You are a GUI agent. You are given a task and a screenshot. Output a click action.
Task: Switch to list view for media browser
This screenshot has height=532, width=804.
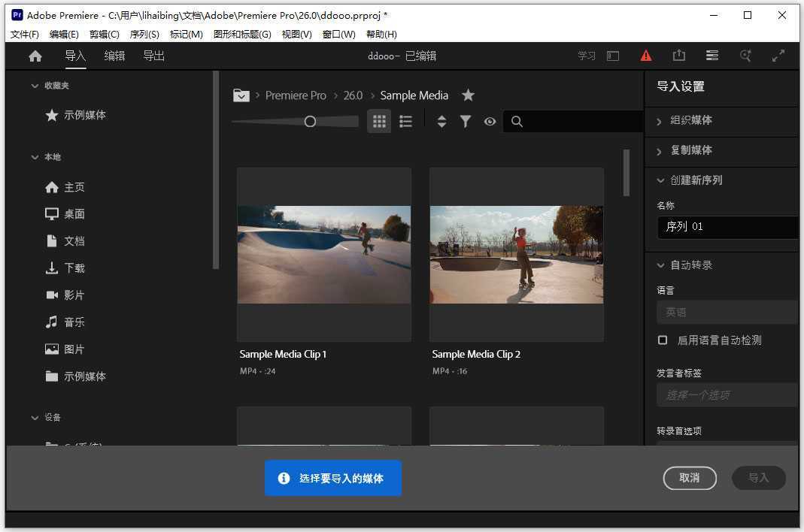click(405, 121)
